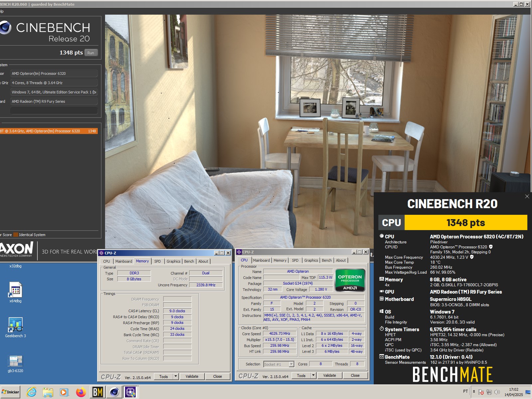Switch to CPU tab in Memory CPU-Z window
532x399 pixels.
click(x=106, y=261)
